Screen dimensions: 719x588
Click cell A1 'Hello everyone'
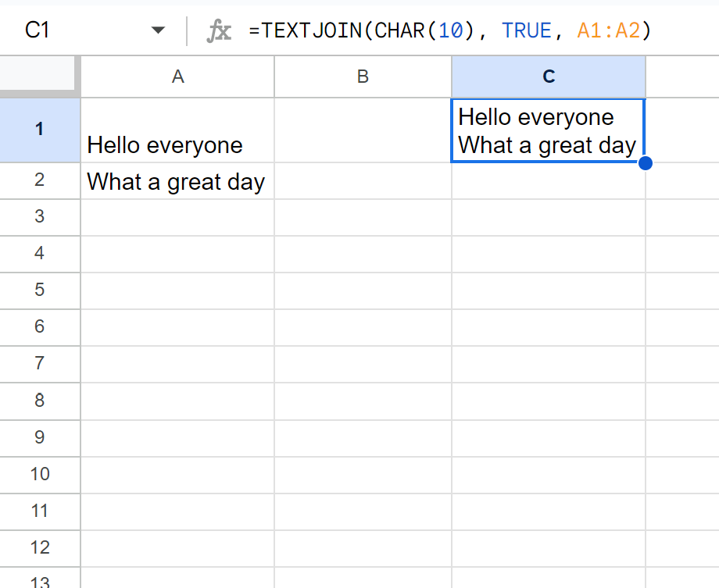pyautogui.click(x=177, y=130)
